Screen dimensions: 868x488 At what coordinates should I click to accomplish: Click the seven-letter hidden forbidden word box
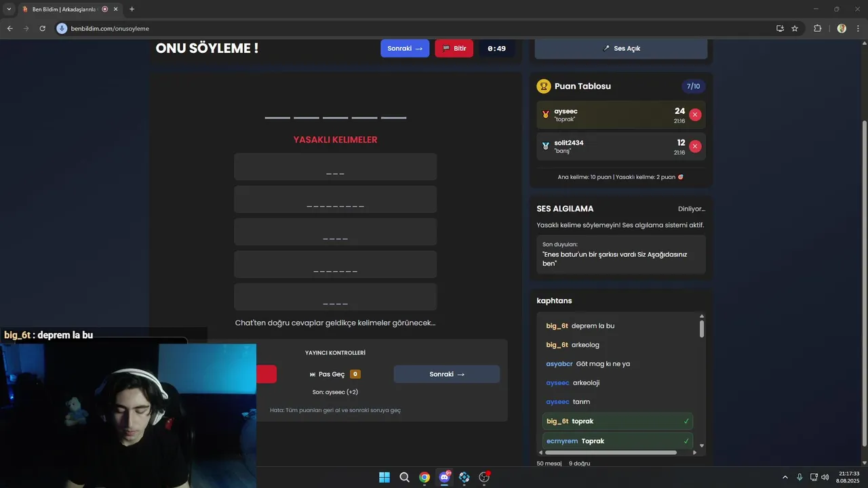336,264
